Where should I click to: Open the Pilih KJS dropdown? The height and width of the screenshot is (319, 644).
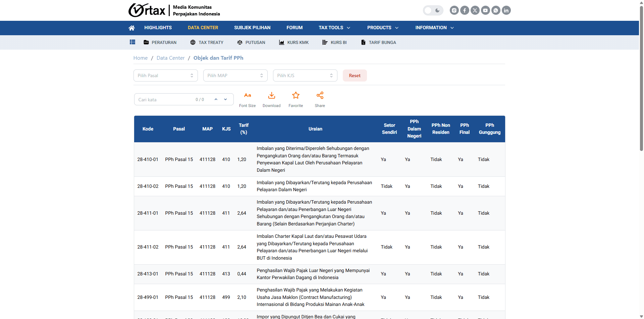[305, 75]
